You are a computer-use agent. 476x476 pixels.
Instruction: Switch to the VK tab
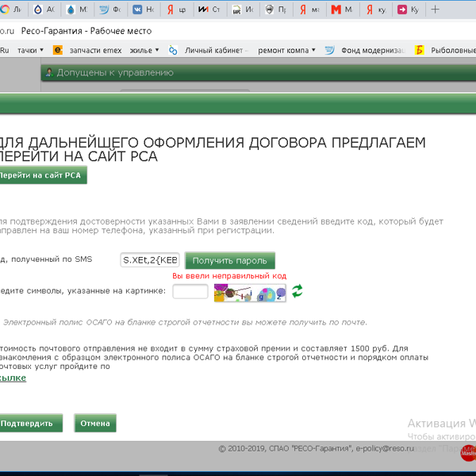point(144,10)
